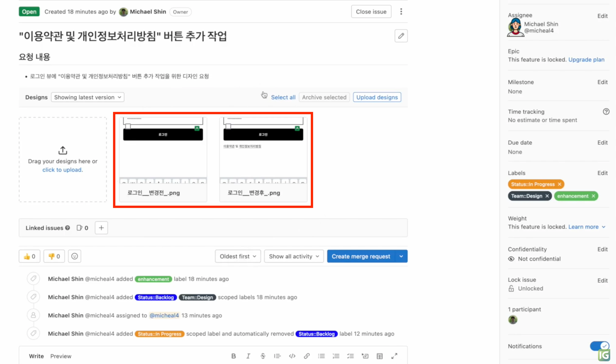
Task: Open the Oldest first sort dropdown
Action: click(x=238, y=256)
